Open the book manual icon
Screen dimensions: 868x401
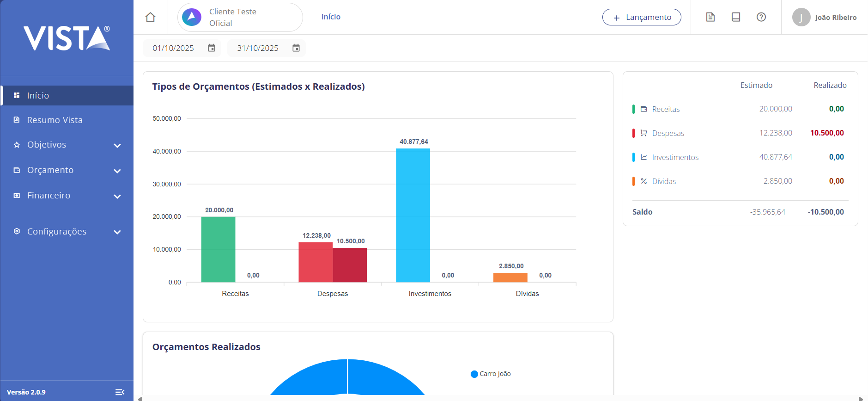click(x=736, y=17)
